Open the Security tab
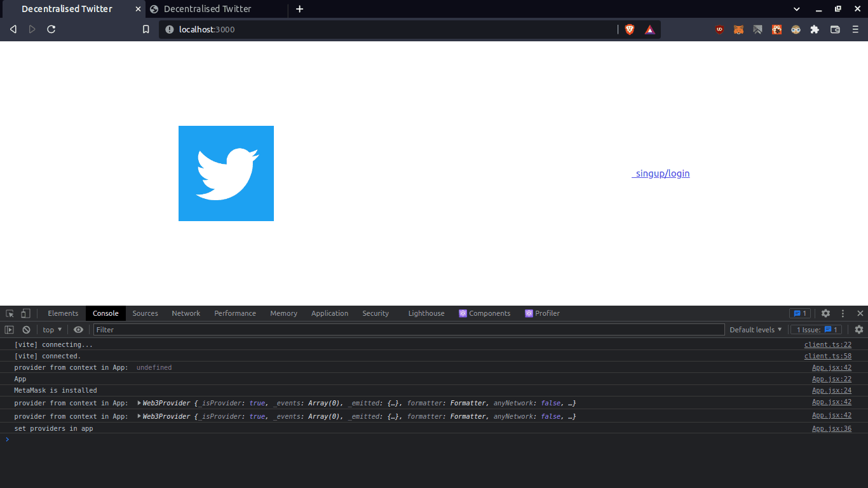Viewport: 868px width, 488px height. (x=376, y=313)
